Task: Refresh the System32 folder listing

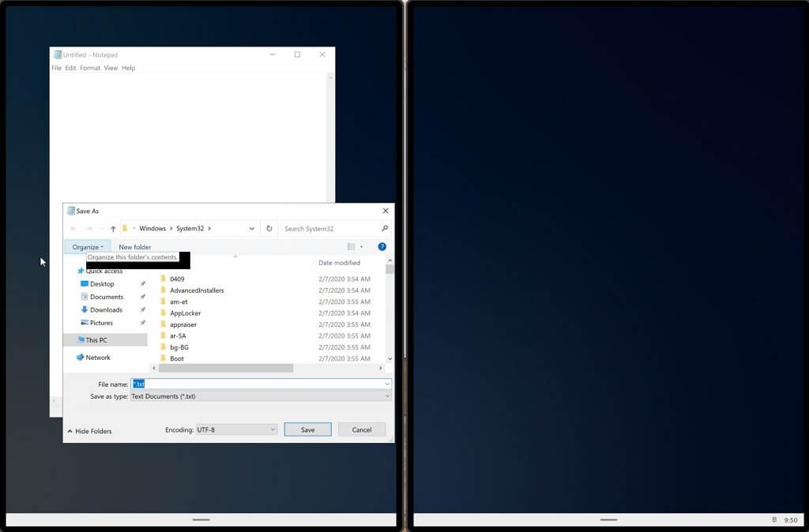Action: point(269,228)
